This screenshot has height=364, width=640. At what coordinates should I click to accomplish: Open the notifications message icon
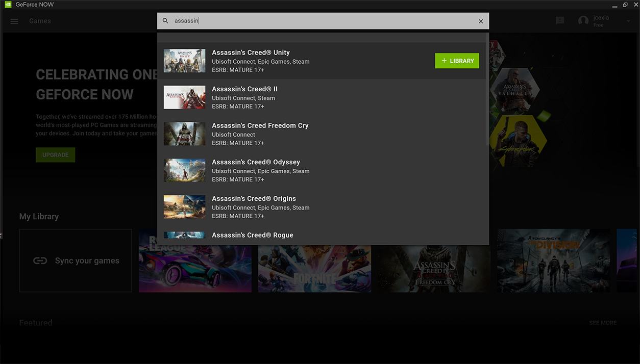coord(560,21)
